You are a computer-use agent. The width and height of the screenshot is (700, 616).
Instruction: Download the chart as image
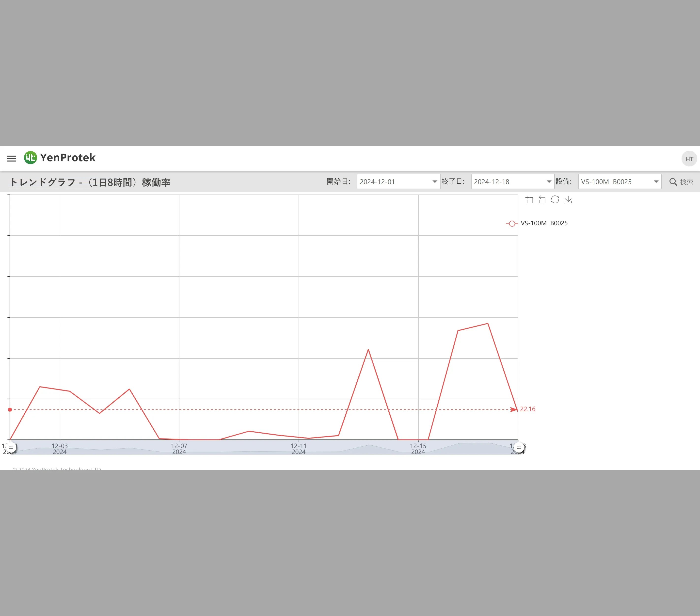coord(568,200)
